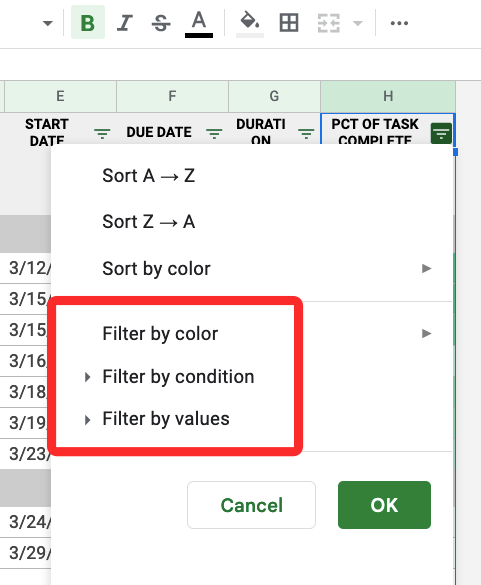Click the cell starting with 3/29
This screenshot has width=481, height=585.
point(26,553)
